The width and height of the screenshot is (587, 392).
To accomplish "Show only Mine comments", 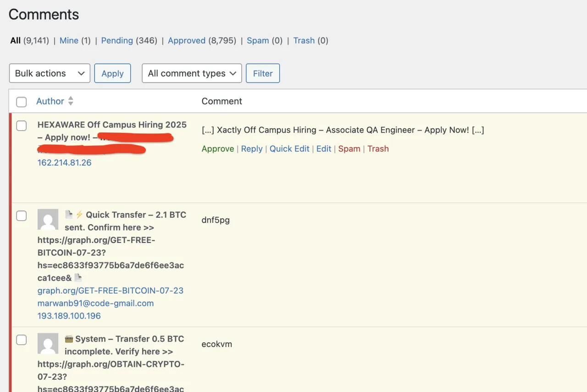I will coord(69,40).
